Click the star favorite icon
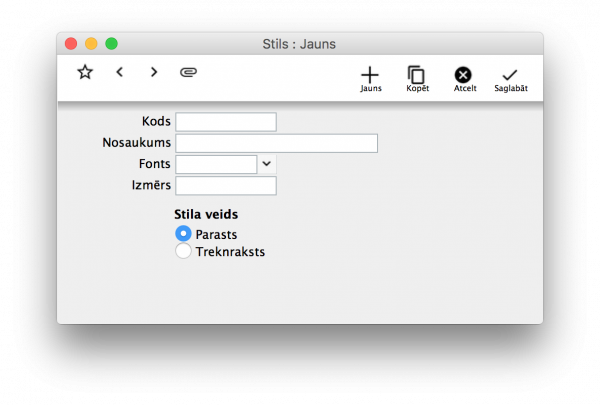 point(85,72)
